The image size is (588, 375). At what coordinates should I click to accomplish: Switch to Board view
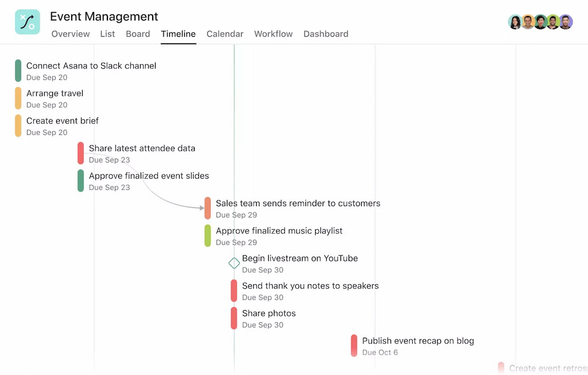138,34
